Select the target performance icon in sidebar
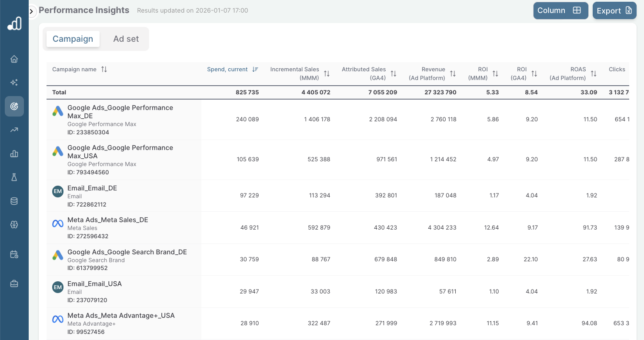 14,106
